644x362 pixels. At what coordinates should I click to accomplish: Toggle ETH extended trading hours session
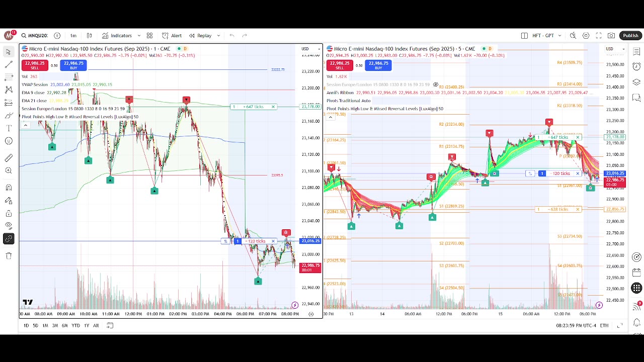pos(604,325)
